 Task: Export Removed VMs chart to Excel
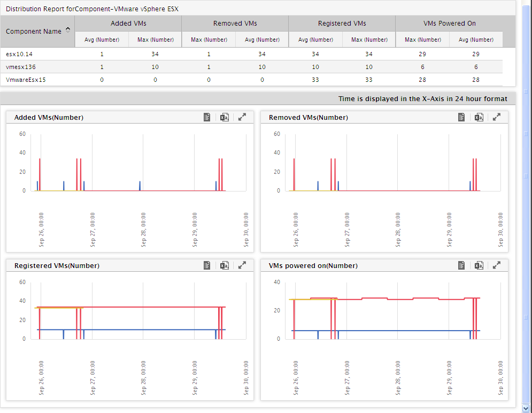(479, 117)
